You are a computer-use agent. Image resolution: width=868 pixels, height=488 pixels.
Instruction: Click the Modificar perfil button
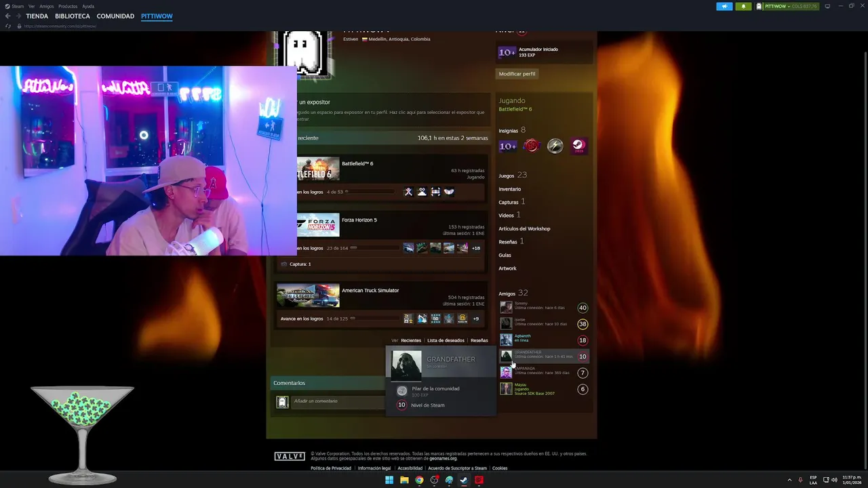517,74
